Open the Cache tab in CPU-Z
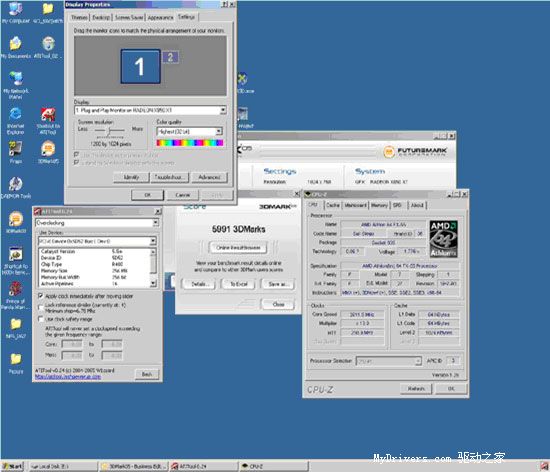Image resolution: width=550 pixels, height=472 pixels. point(333,205)
